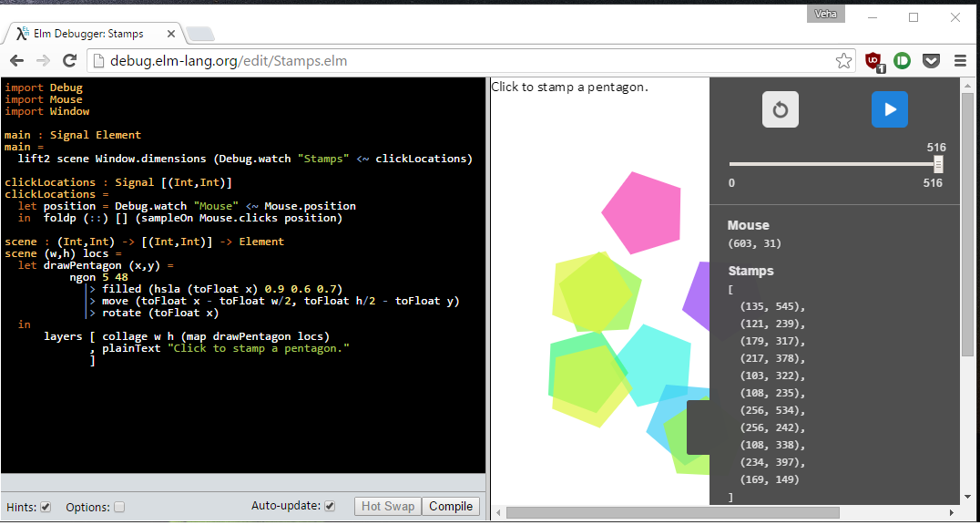Open the Chrome hamburger menu
980x525 pixels.
pyautogui.click(x=961, y=61)
